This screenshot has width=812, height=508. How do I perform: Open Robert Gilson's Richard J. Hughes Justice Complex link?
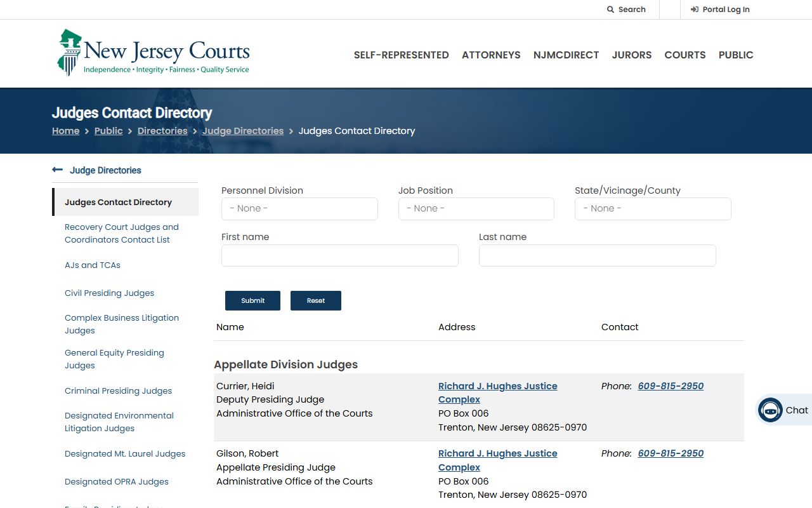[x=498, y=460]
